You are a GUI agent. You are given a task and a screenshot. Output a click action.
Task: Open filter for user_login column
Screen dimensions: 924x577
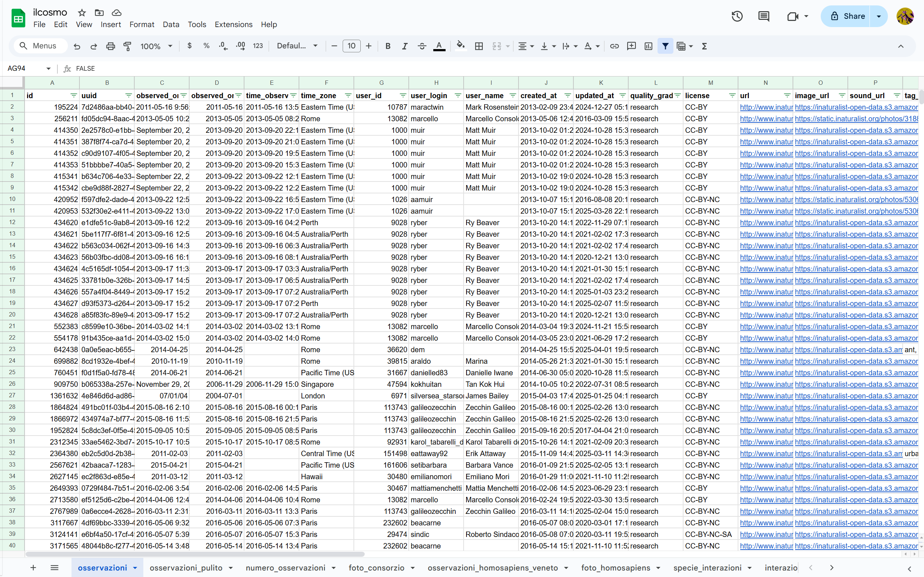[458, 95]
